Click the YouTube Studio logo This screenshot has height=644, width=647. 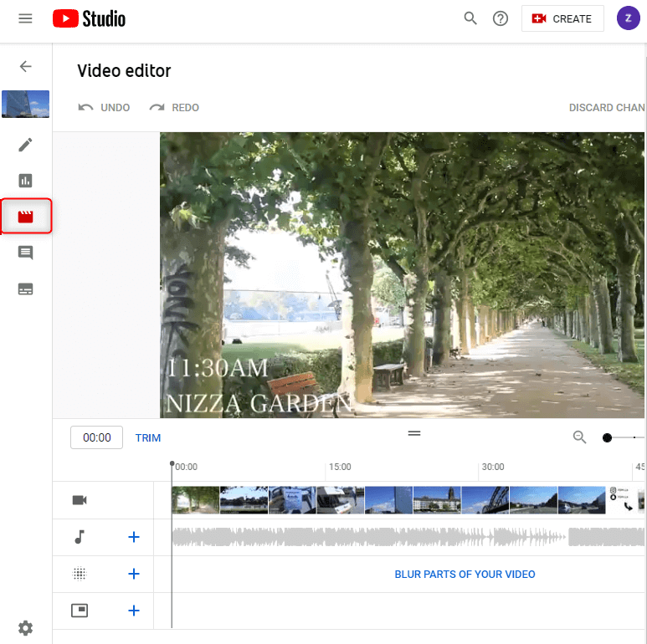tap(89, 18)
